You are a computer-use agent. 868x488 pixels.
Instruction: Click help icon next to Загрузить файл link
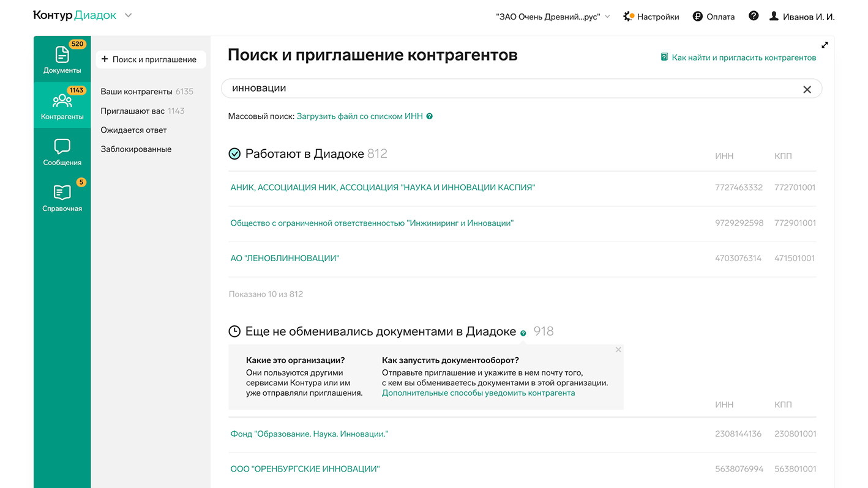point(430,116)
